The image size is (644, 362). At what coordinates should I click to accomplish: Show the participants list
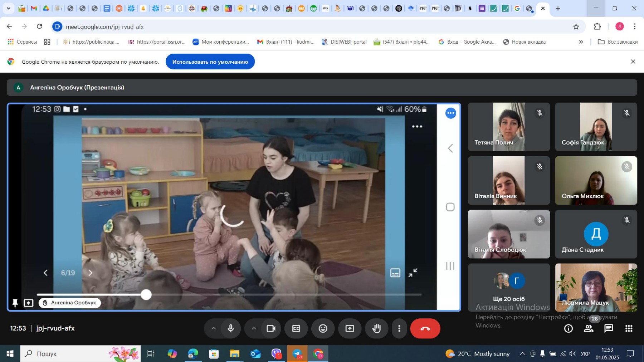589,328
